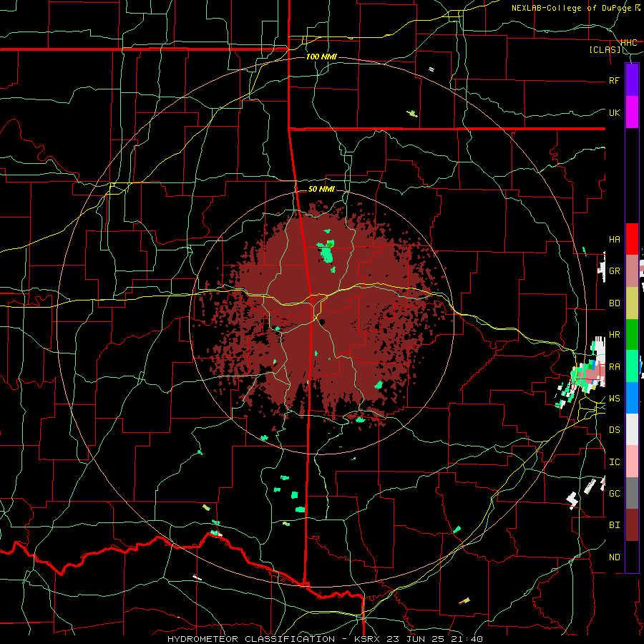Select the WS blue legend swatch
644x644 pixels.
[632, 398]
